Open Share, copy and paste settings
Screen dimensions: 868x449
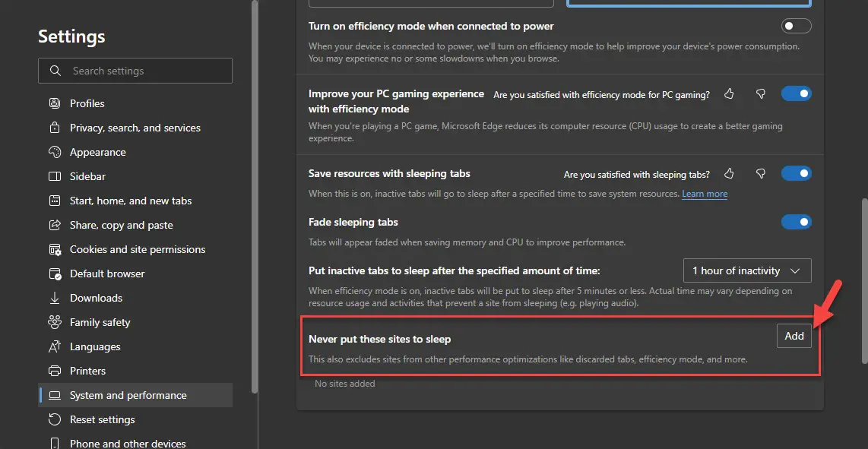point(135,226)
